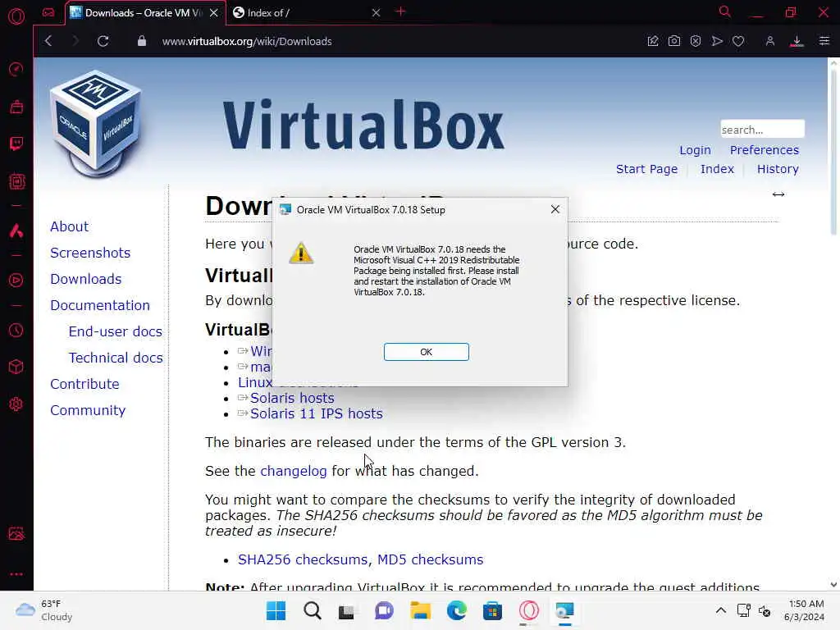Open the Index link
The image size is (840, 630).
coord(717,169)
